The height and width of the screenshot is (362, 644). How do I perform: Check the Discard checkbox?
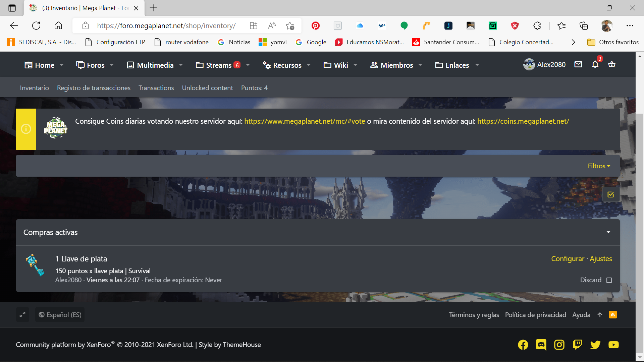(x=609, y=280)
